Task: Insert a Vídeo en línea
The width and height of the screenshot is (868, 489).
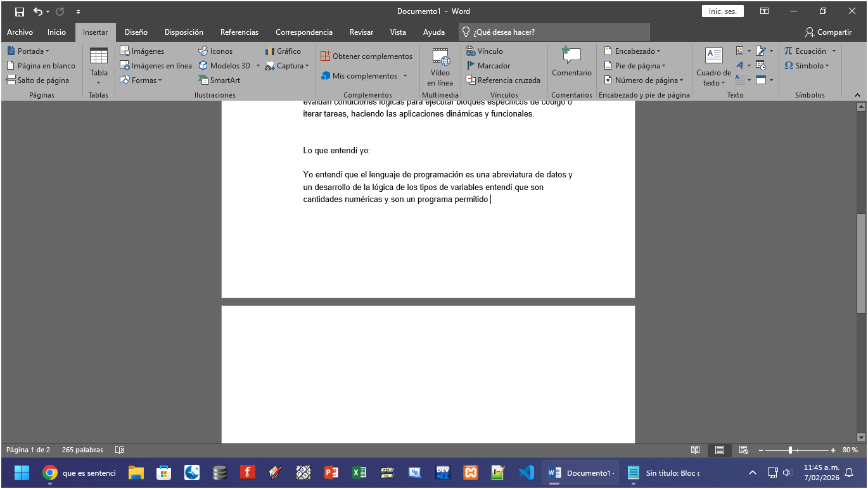Action: point(440,67)
